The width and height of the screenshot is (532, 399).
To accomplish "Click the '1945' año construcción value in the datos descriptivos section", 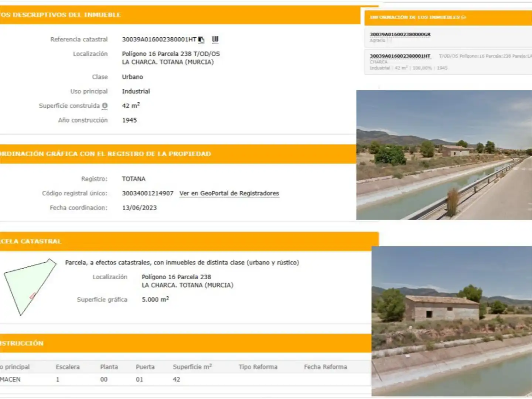I will click(129, 120).
